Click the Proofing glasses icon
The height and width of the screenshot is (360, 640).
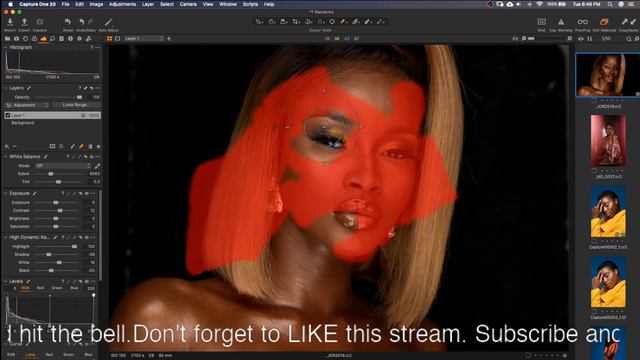(582, 22)
